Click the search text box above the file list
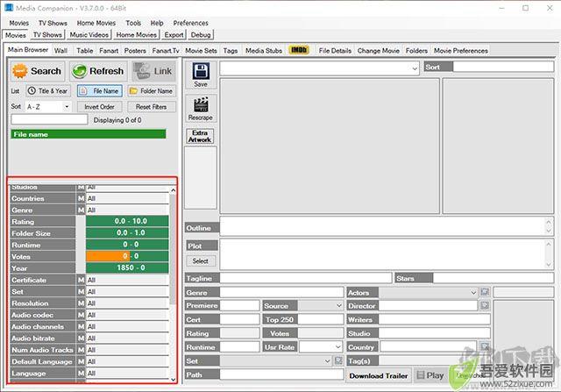561x392 pixels. [x=49, y=119]
